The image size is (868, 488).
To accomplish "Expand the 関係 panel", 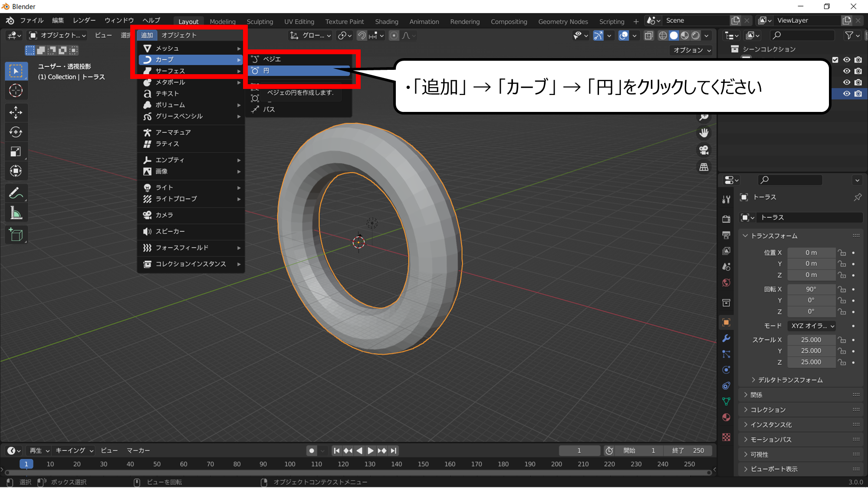I will click(756, 395).
